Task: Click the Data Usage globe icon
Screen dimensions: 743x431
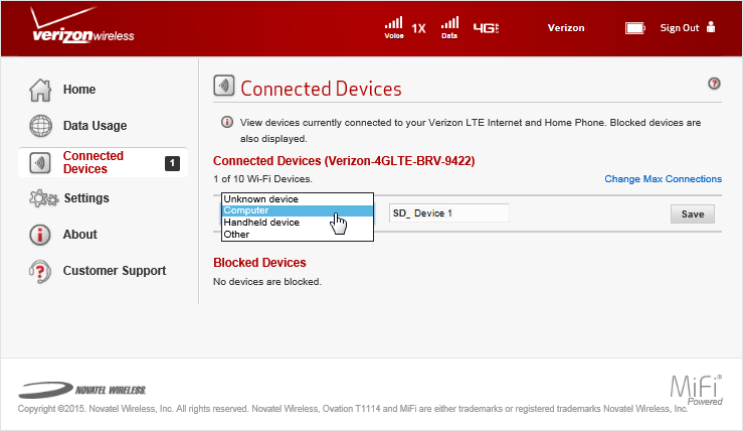Action: 41,126
